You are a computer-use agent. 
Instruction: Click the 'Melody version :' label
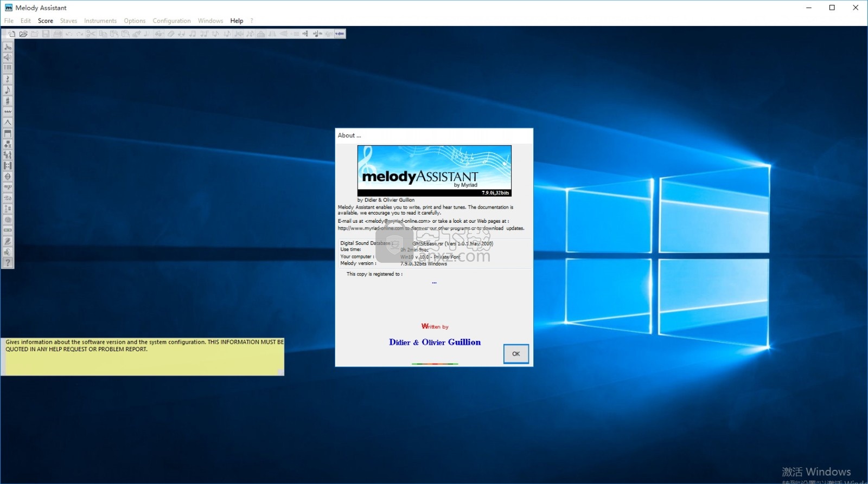point(358,263)
